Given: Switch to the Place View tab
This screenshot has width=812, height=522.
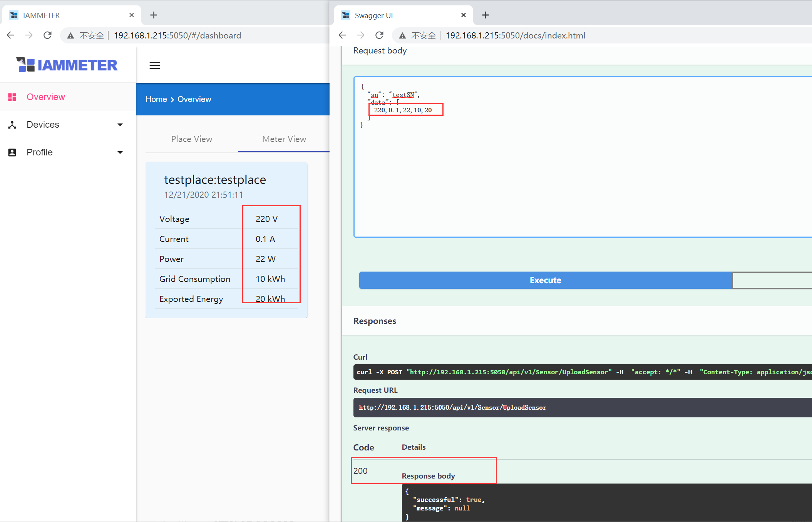Looking at the screenshot, I should point(191,139).
